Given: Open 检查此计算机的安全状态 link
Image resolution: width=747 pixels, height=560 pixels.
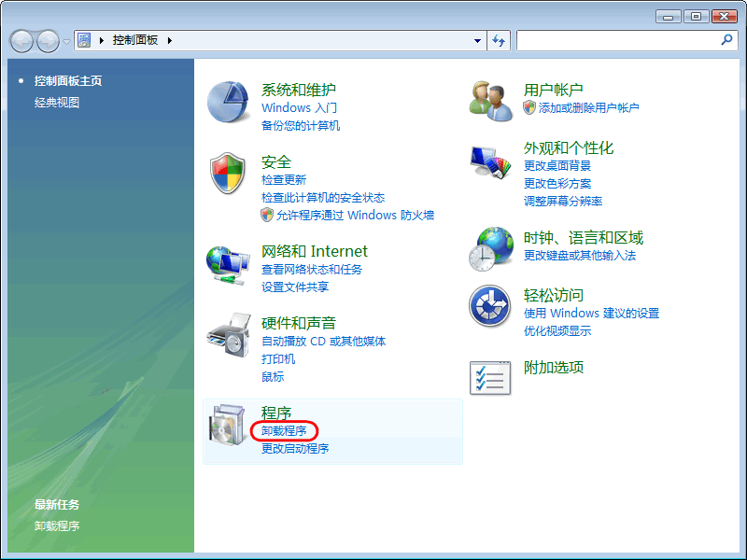Looking at the screenshot, I should pos(323,197).
